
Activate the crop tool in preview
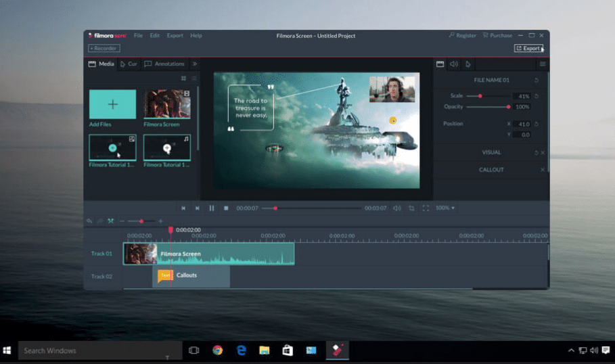click(411, 208)
